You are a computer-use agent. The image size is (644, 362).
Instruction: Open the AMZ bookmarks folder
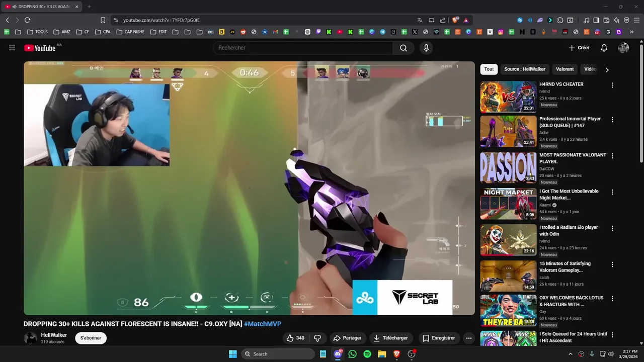[61, 32]
